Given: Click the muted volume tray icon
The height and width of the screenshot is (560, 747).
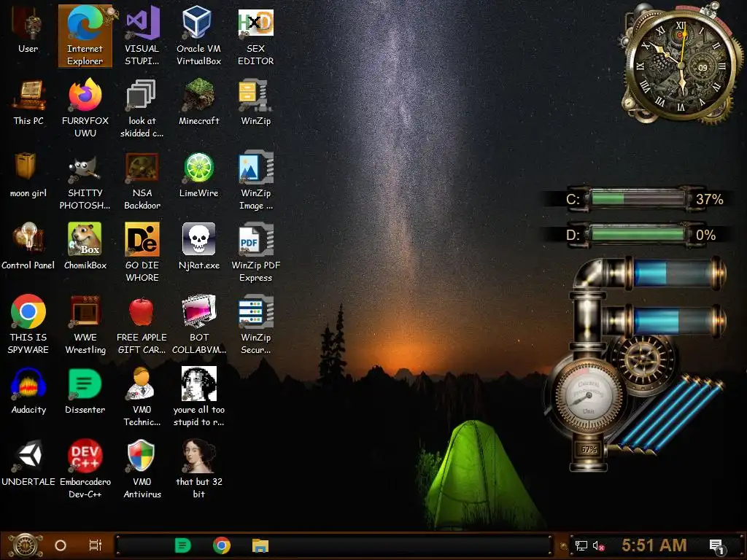Looking at the screenshot, I should pos(599,545).
